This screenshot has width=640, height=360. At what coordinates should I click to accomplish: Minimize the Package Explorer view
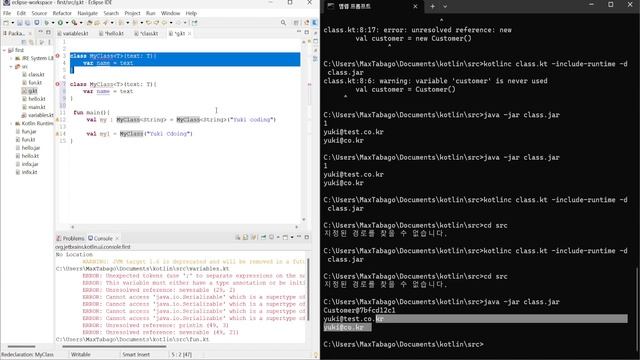tap(40, 32)
